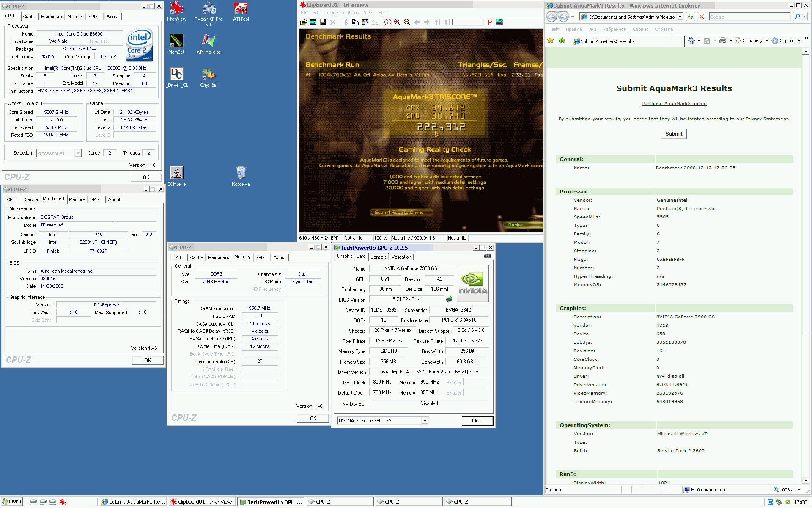This screenshot has height=508, width=812.
Task: Click the Privacy Statement link
Action: (766, 119)
